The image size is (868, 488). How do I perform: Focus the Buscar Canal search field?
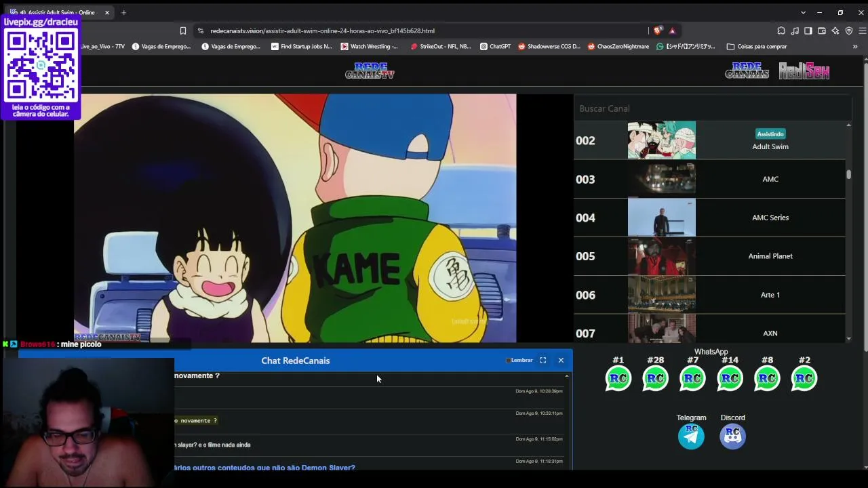tap(712, 108)
